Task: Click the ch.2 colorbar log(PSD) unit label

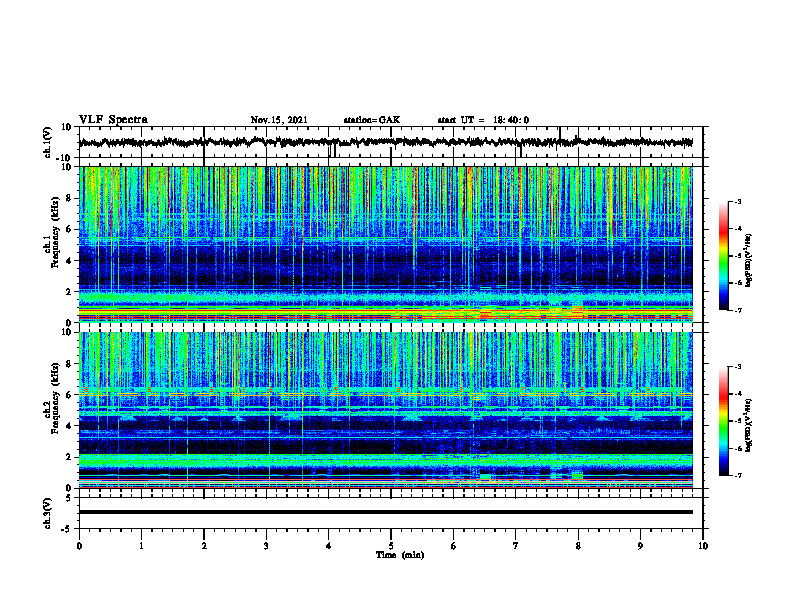Action: 748,423
